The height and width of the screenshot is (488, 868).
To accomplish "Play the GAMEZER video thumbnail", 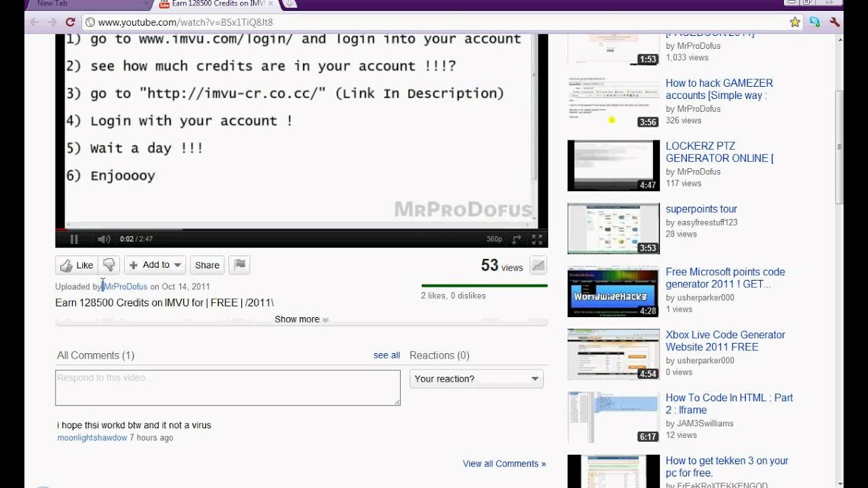I will tap(614, 102).
